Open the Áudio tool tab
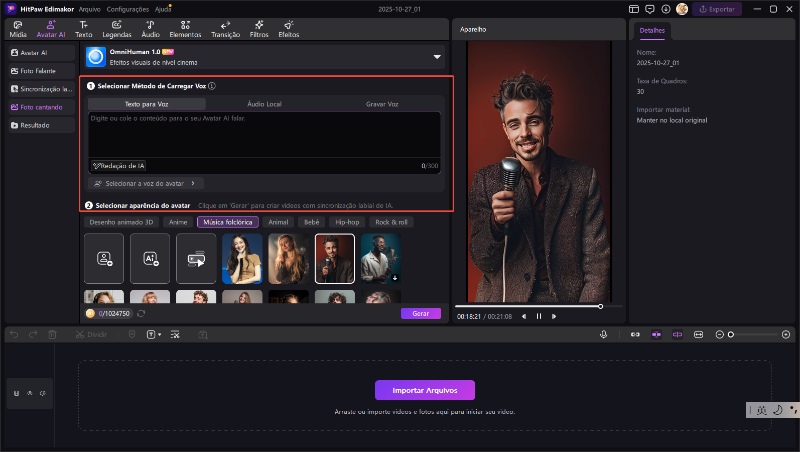This screenshot has width=800, height=452. pyautogui.click(x=151, y=29)
